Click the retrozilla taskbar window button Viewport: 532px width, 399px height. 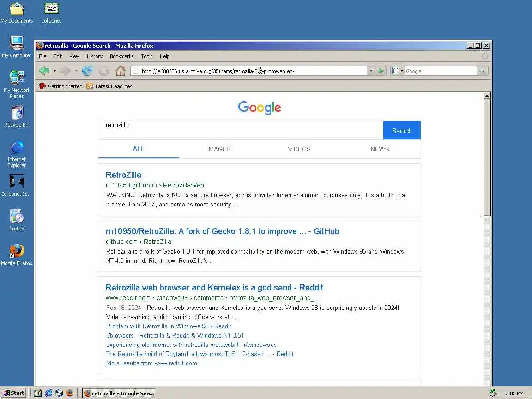click(x=120, y=393)
